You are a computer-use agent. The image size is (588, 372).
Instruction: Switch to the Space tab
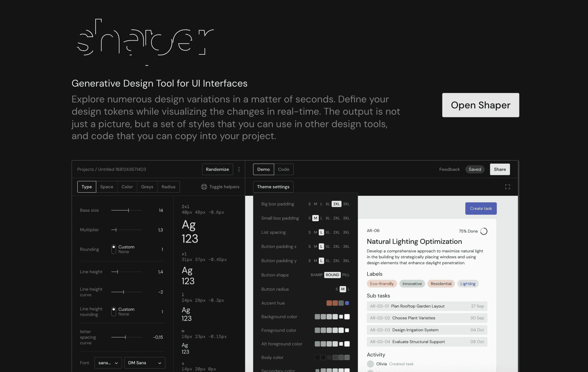pyautogui.click(x=107, y=187)
